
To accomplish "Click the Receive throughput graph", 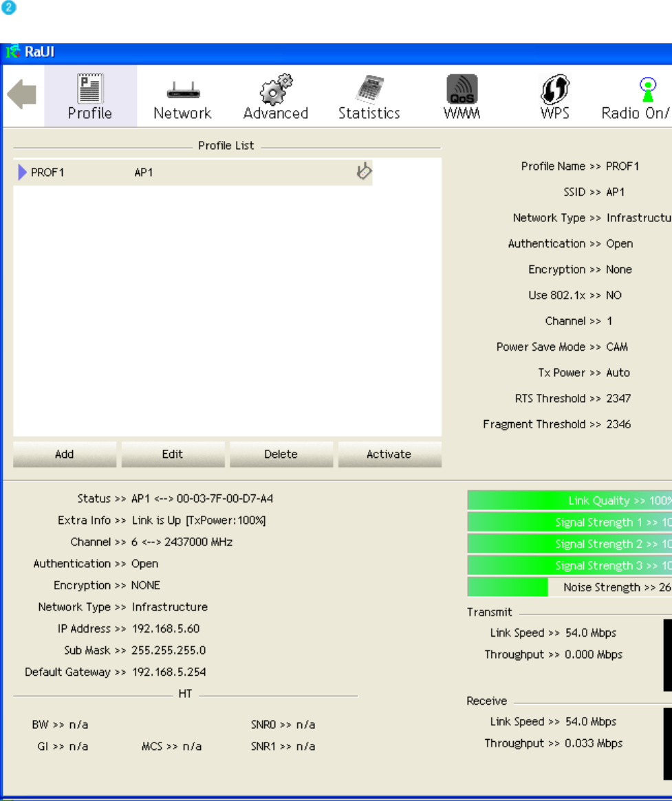I will click(667, 744).
